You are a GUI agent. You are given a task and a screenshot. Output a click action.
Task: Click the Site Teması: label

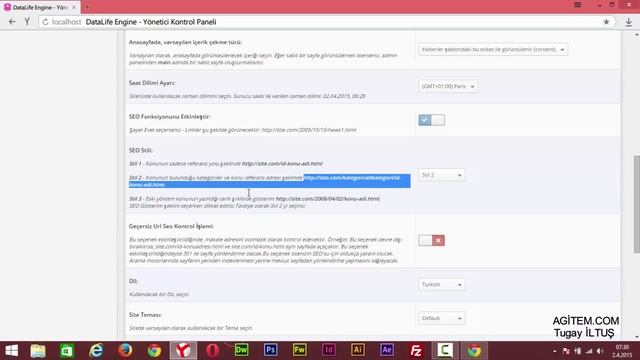(145, 315)
